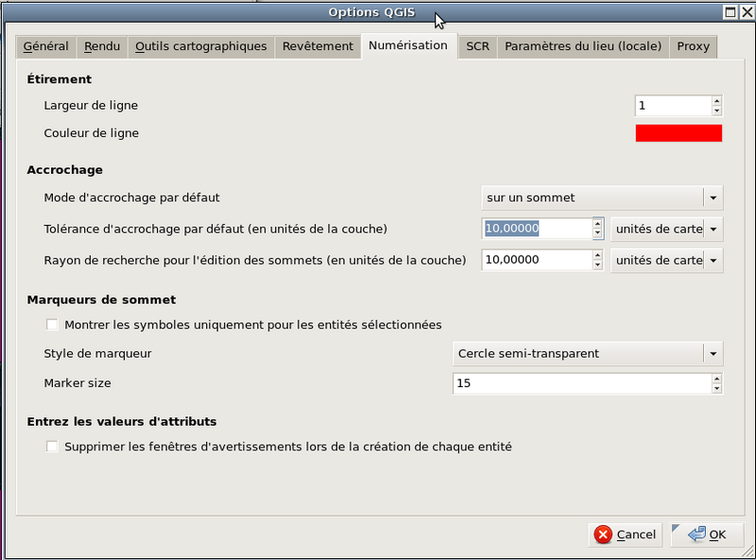The image size is (756, 560).
Task: Increase Marker size with up arrow
Action: (x=717, y=379)
